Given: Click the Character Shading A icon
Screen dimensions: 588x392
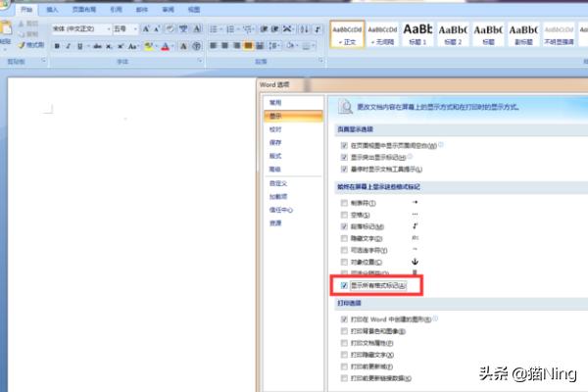Looking at the screenshot, I should [x=183, y=46].
